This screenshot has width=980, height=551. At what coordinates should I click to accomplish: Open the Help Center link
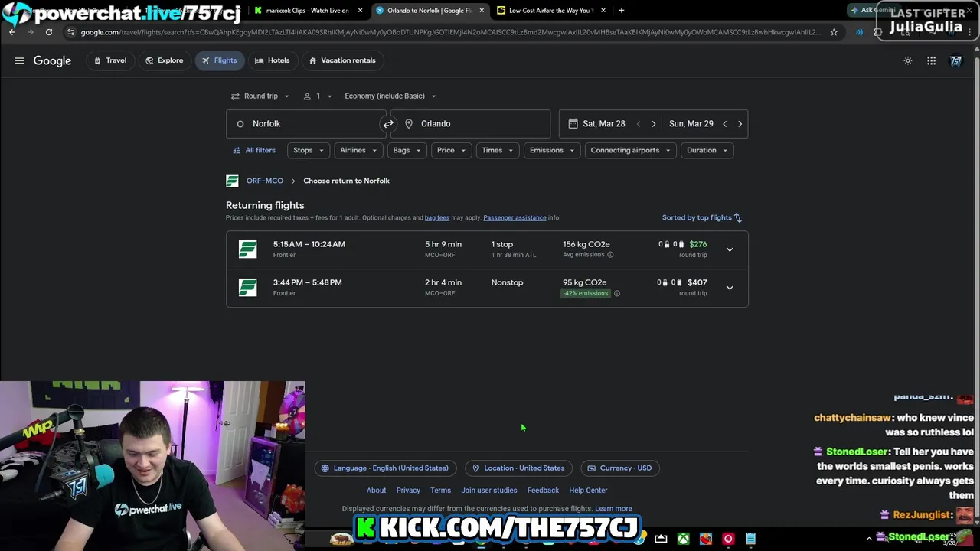pyautogui.click(x=588, y=491)
